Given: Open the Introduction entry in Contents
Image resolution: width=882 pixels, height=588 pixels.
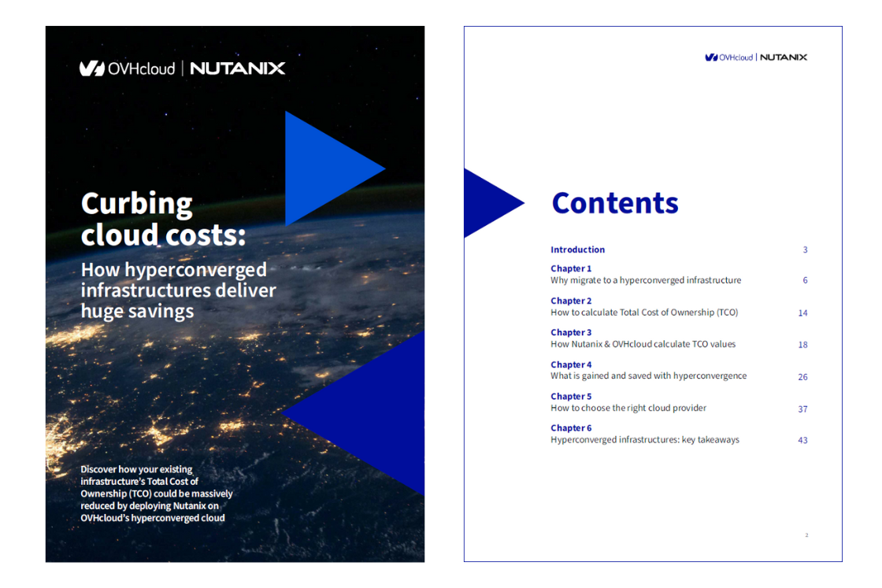Looking at the screenshot, I should tap(578, 250).
